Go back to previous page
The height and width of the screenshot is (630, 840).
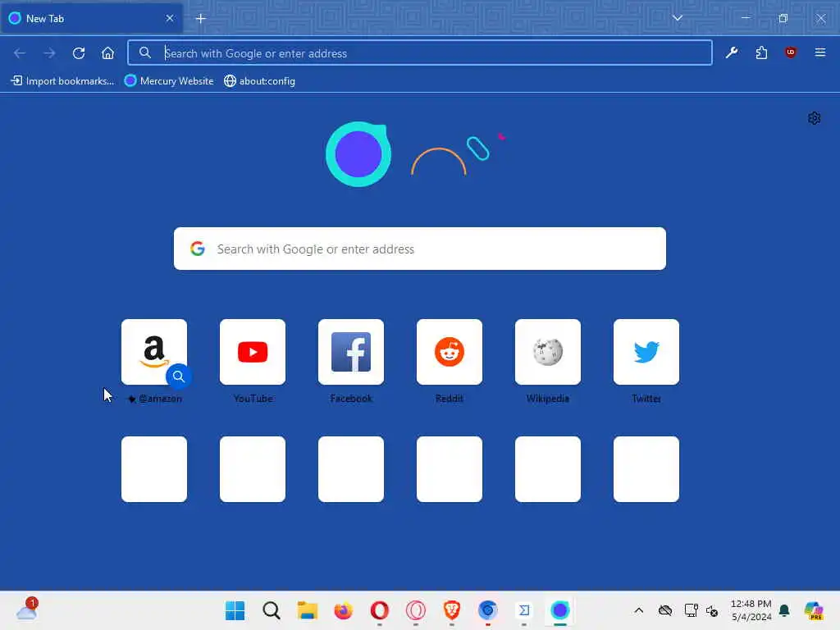coord(20,53)
